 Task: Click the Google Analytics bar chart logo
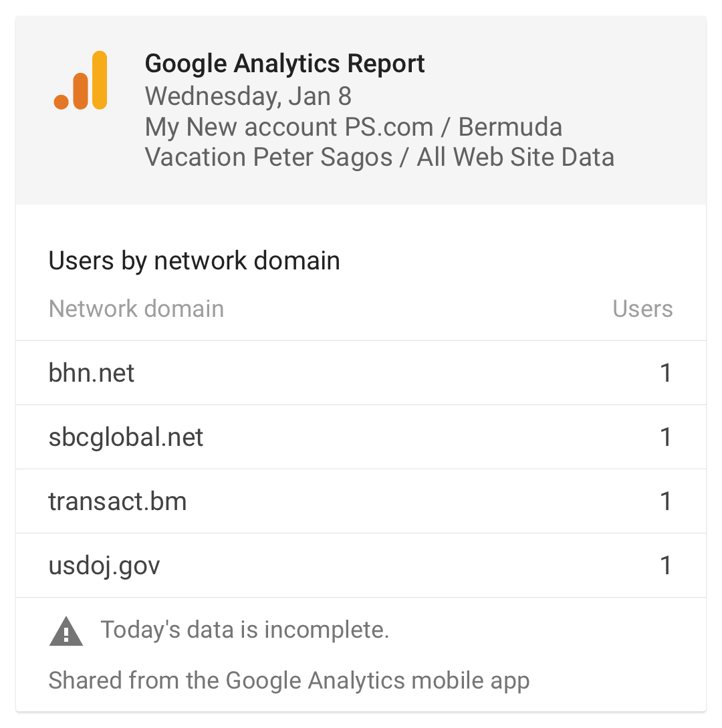click(x=80, y=80)
